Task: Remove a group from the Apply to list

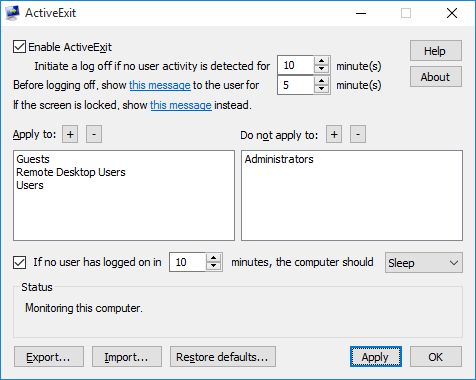Action: click(94, 134)
